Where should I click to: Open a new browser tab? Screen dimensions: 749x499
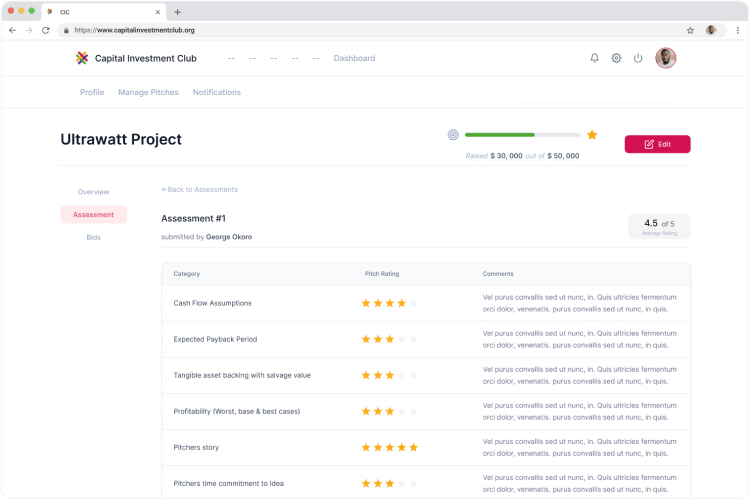[x=178, y=12]
